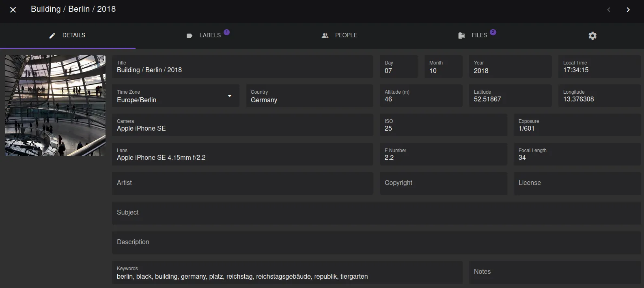Go to next photo with right chevron

(x=628, y=10)
